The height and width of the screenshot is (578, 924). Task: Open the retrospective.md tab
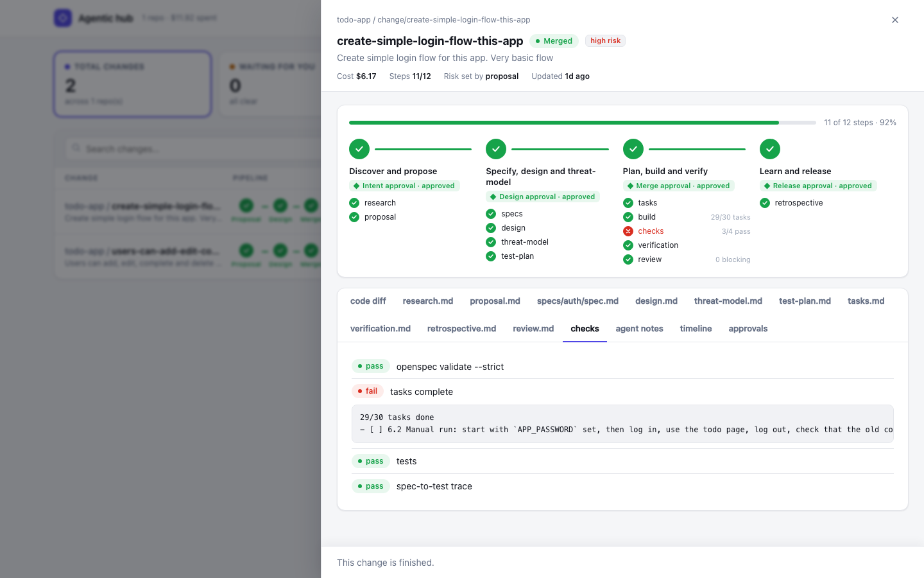[x=461, y=328]
